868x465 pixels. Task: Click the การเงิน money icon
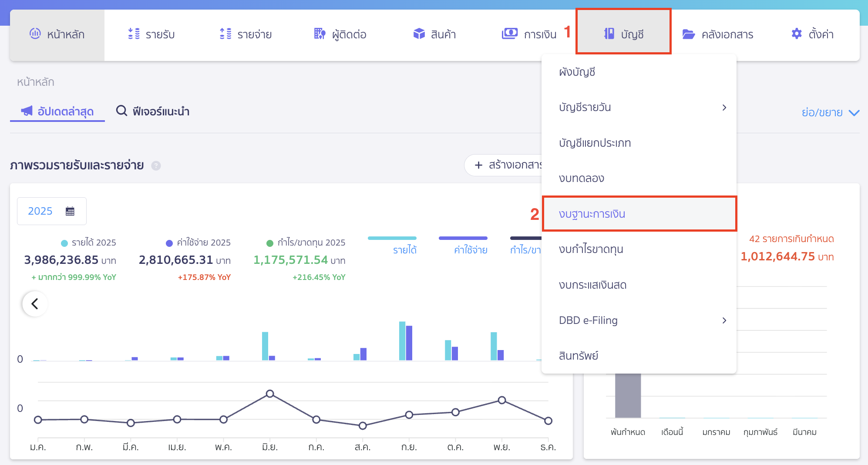click(509, 34)
